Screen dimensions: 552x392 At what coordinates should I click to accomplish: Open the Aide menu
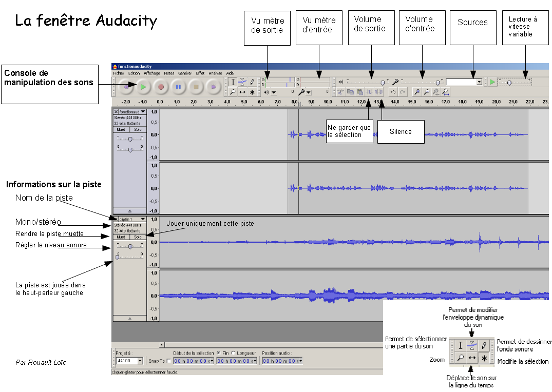coord(230,73)
